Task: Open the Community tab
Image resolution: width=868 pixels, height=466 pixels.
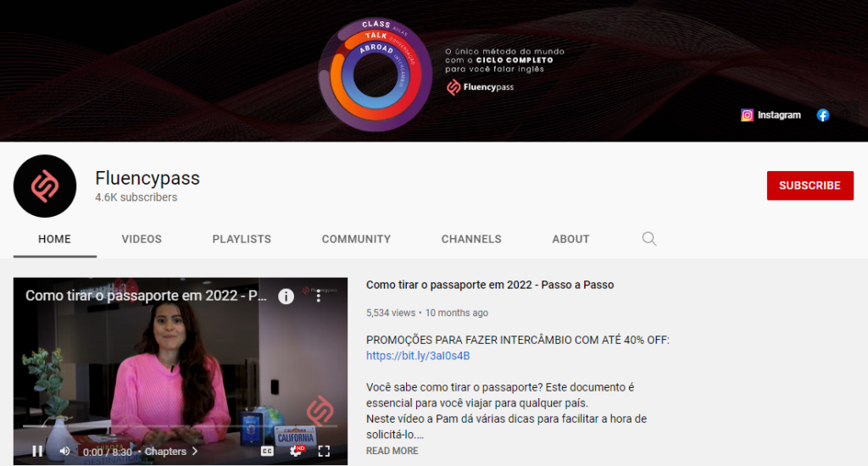Action: pos(356,239)
